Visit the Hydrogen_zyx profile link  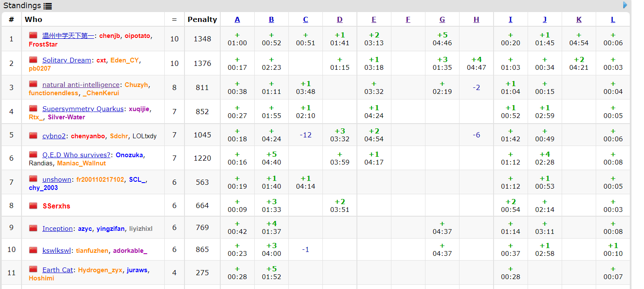(x=100, y=270)
